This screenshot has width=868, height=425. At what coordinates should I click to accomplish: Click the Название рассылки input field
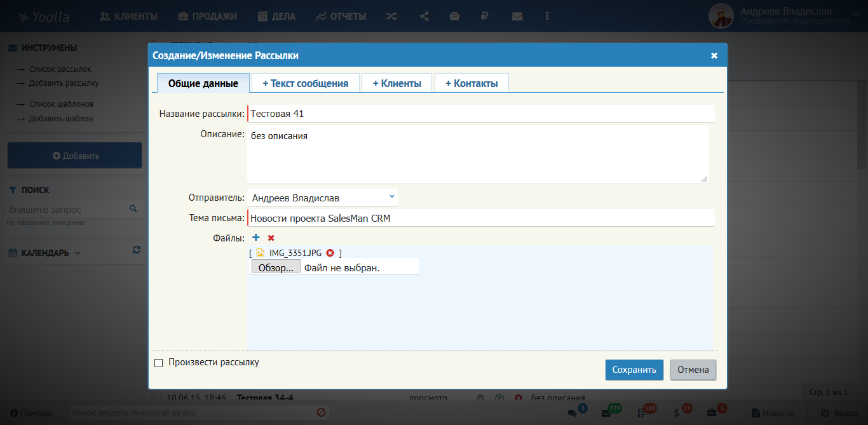[481, 114]
